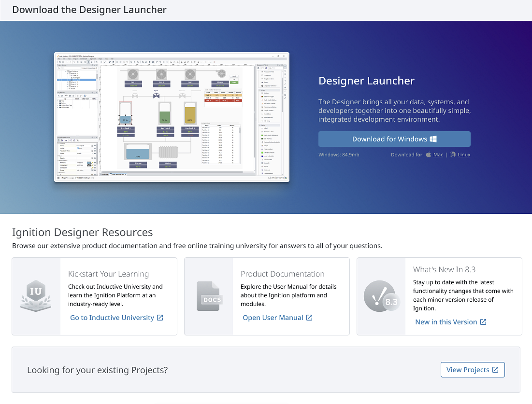Viewport: 532px width, 404px height.
Task: Select the Kickstart Your Learning heading
Action: point(109,274)
